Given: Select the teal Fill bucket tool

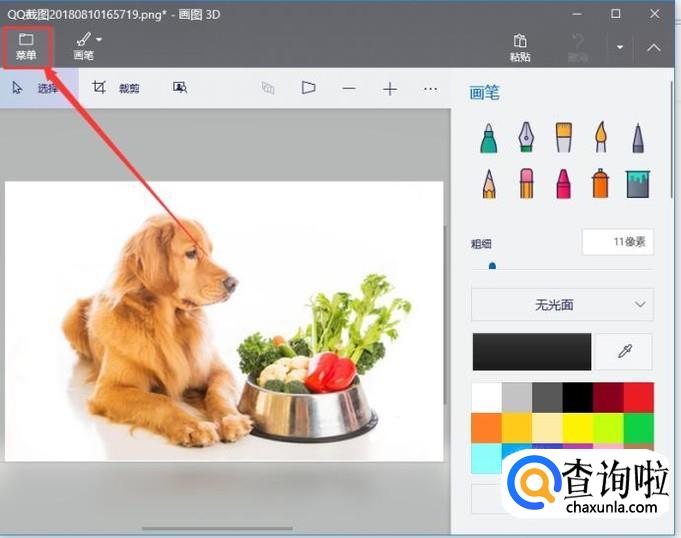Looking at the screenshot, I should tap(637, 183).
